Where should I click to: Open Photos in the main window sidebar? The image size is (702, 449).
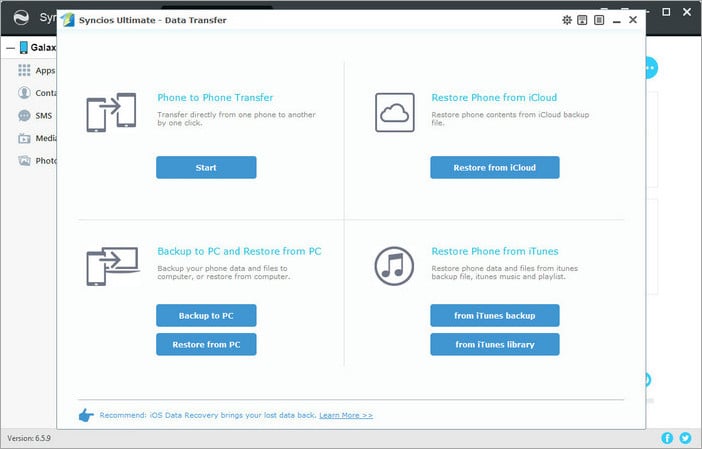click(37, 160)
